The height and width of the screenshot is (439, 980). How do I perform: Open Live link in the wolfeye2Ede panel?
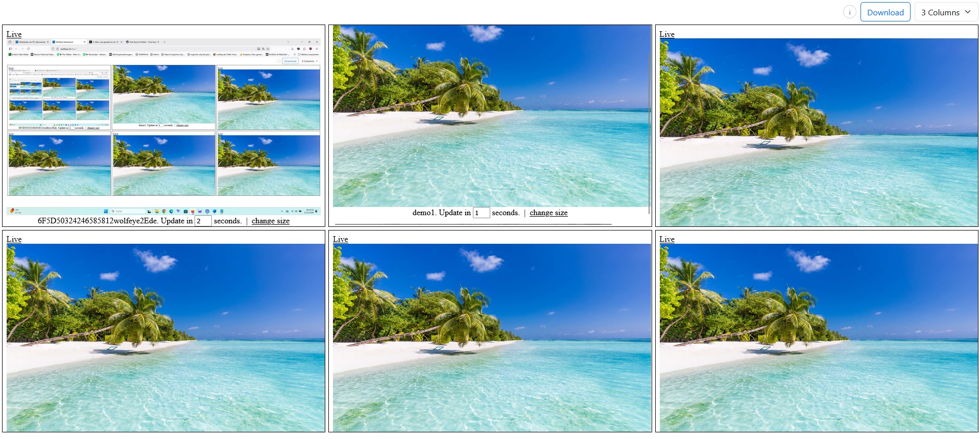pyautogui.click(x=14, y=34)
